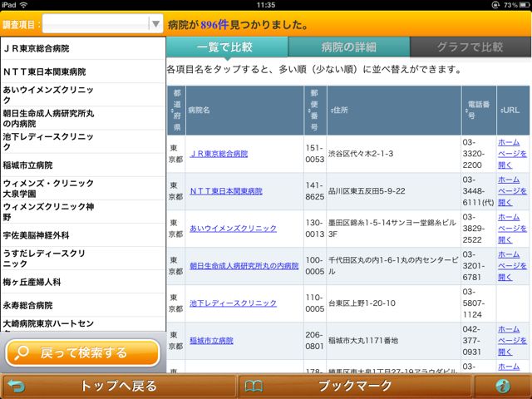Select ＪＲ東京総合病院 in left list

[83, 48]
